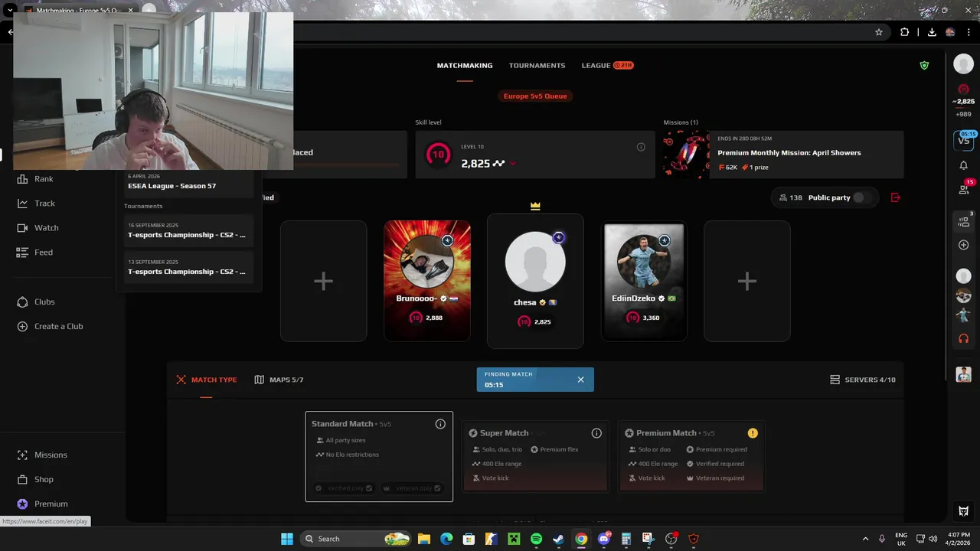Open skill level info icon
The width and height of the screenshot is (980, 551).
[641, 147]
